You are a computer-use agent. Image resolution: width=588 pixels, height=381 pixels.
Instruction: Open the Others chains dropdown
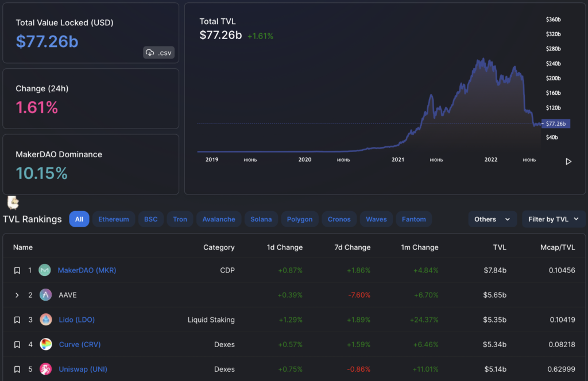pyautogui.click(x=492, y=219)
